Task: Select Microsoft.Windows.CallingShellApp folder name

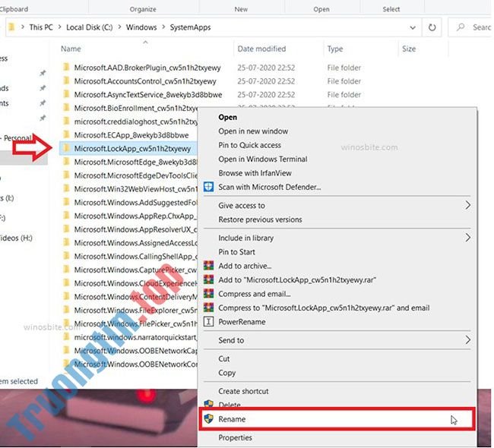Action: coord(135,256)
